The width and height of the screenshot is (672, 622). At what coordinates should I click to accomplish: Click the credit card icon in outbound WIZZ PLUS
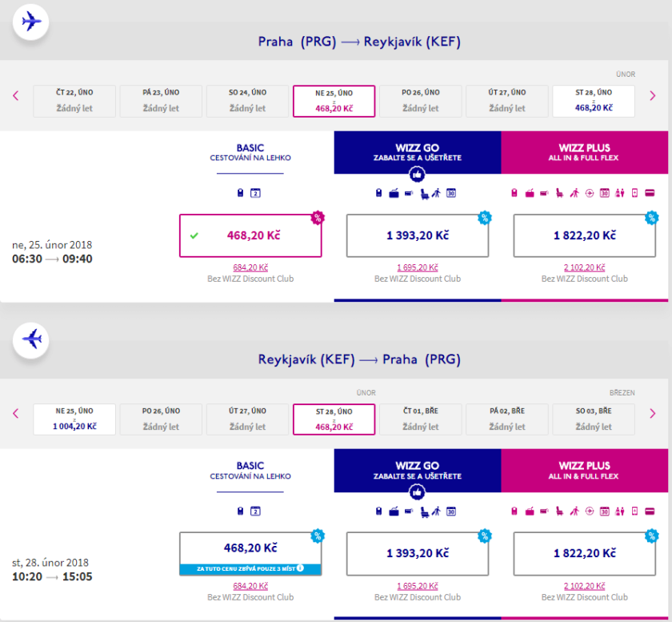point(650,192)
